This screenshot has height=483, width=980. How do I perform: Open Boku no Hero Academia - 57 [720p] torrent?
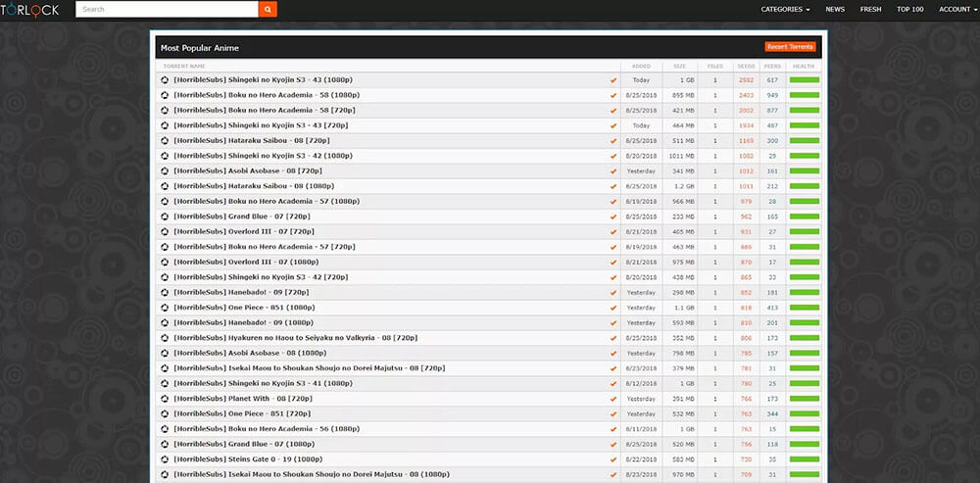coord(264,247)
